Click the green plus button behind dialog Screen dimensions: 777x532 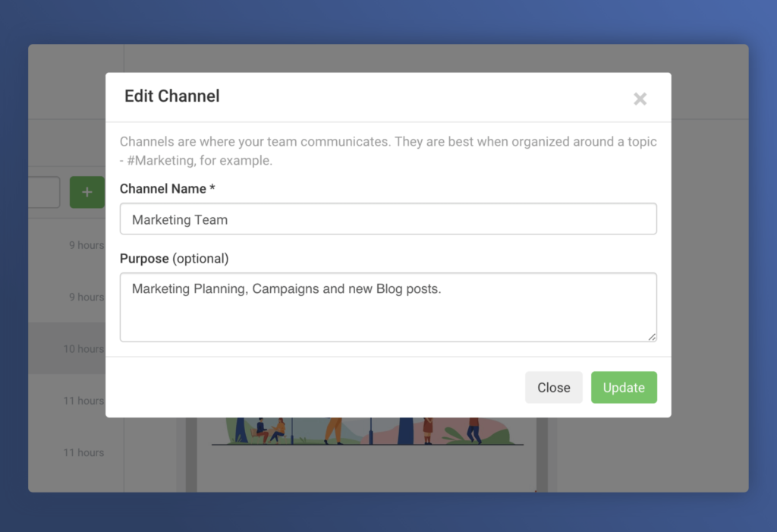(87, 192)
